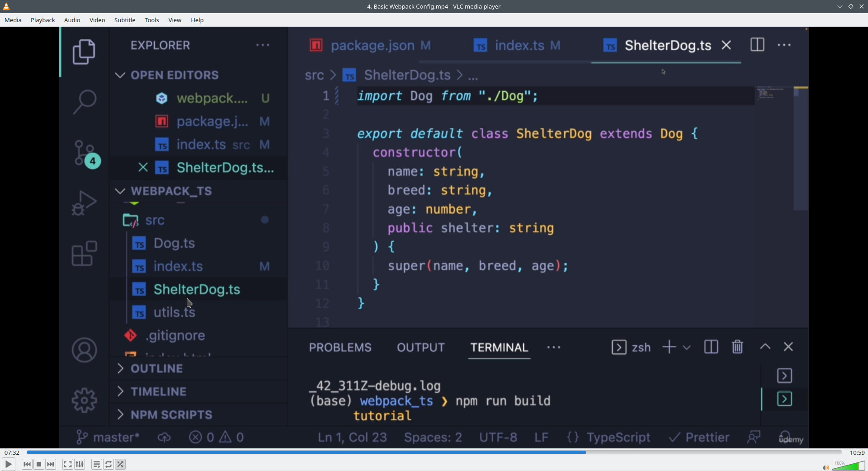Switch to the Output panel tab
Viewport: 868px width, 471px height.
[x=421, y=347]
